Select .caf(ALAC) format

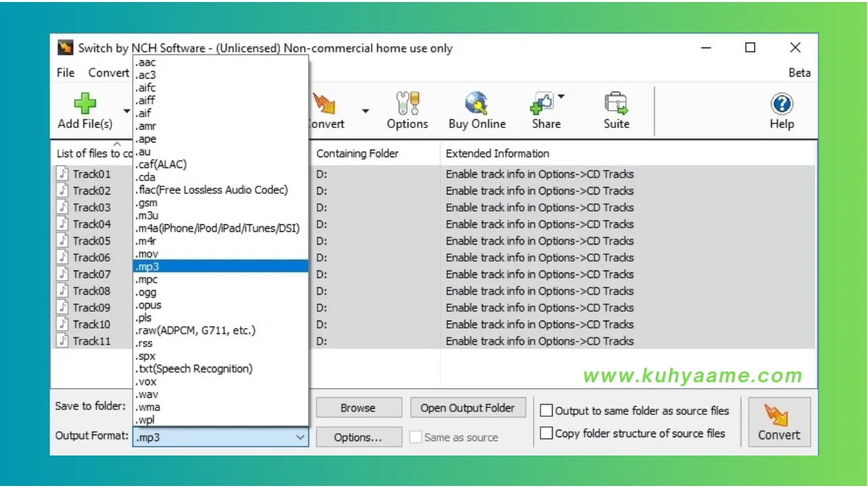[x=221, y=164]
